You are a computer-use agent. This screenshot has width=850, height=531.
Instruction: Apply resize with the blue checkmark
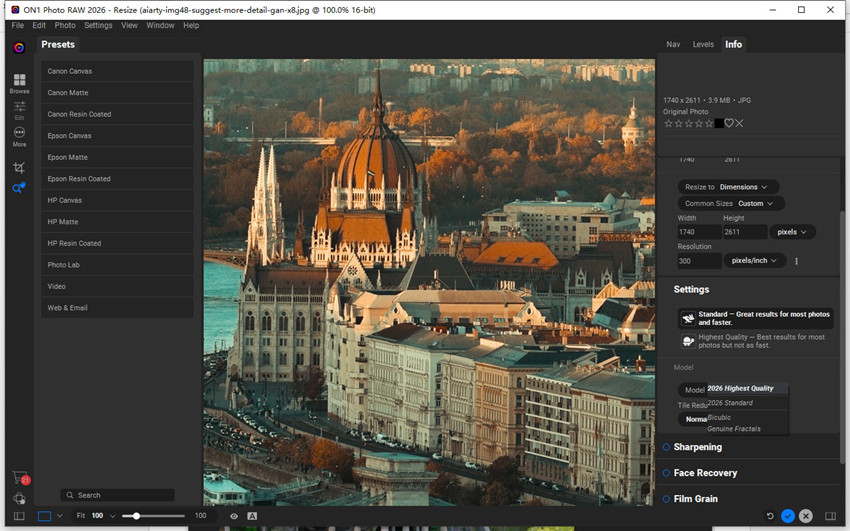tap(788, 516)
